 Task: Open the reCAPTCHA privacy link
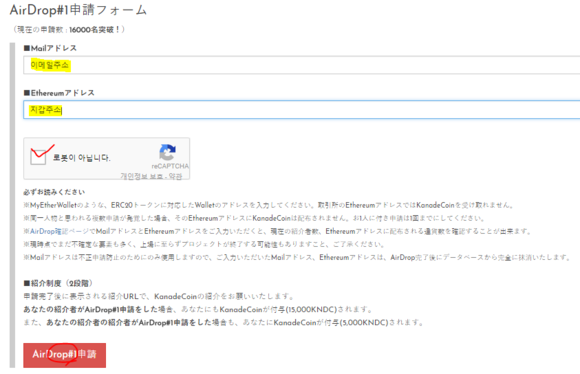[142, 176]
